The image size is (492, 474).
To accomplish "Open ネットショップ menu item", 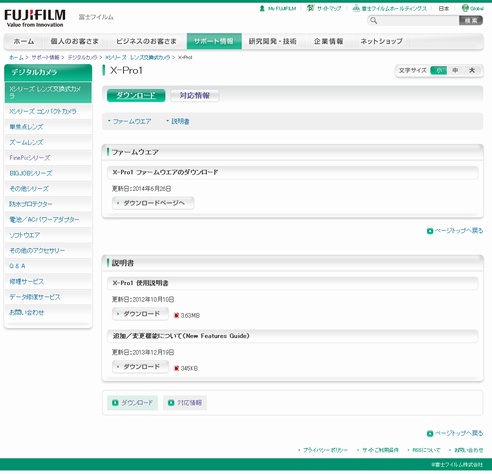I will (381, 41).
